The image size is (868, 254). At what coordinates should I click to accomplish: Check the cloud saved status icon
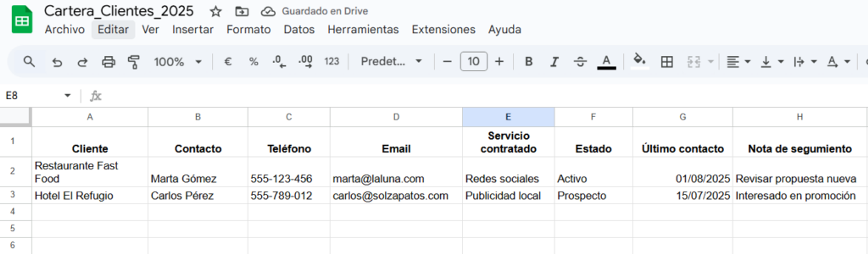click(x=268, y=12)
